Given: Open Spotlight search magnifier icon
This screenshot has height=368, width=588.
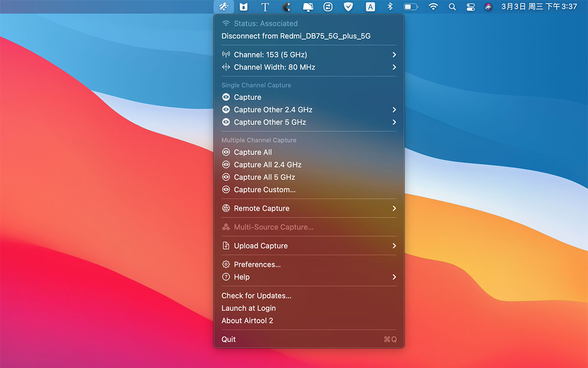Looking at the screenshot, I should 452,7.
